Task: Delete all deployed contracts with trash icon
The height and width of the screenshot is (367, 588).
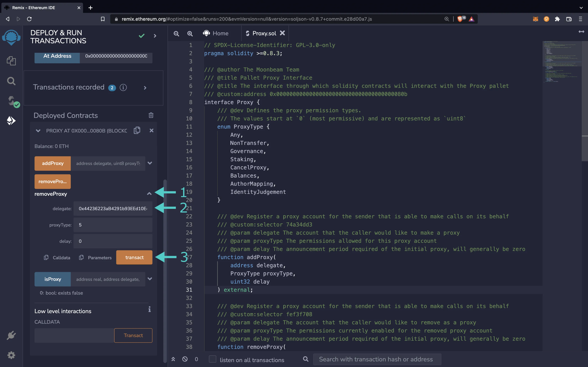Action: pos(151,115)
